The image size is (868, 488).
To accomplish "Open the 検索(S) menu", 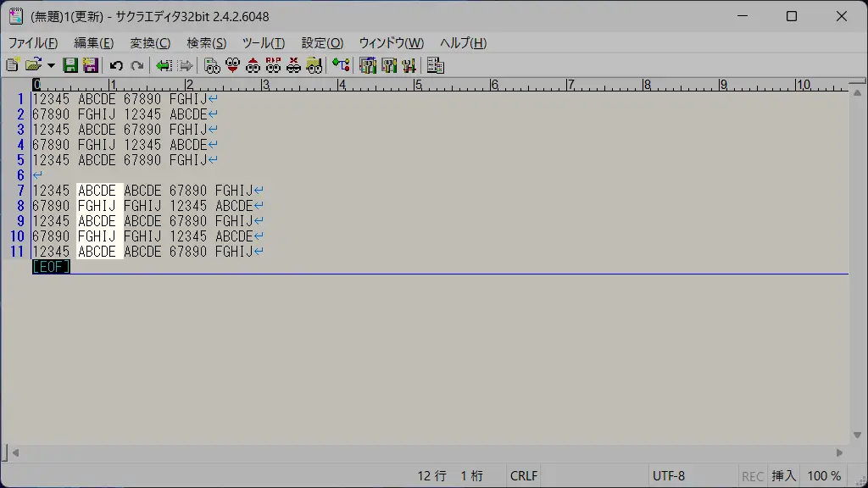I will point(206,42).
